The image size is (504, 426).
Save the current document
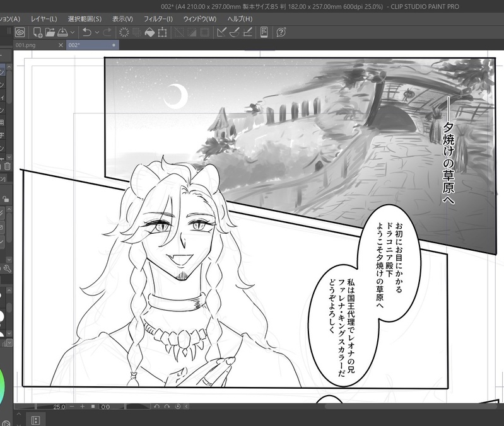(62, 32)
